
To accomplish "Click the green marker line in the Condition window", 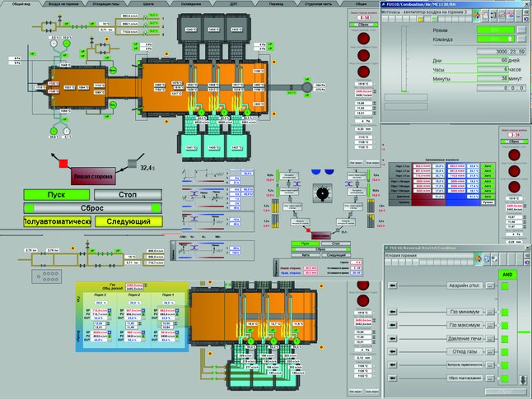I will (524, 332).
